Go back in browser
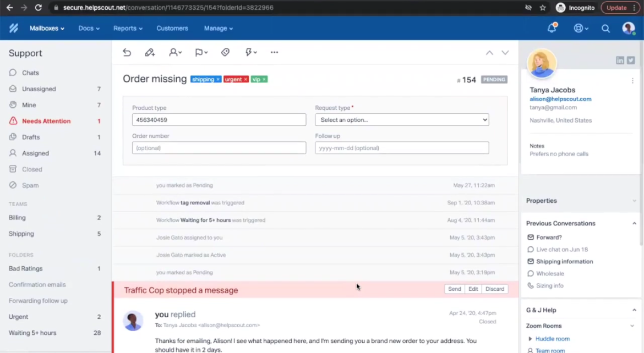This screenshot has height=353, width=644. click(x=9, y=7)
